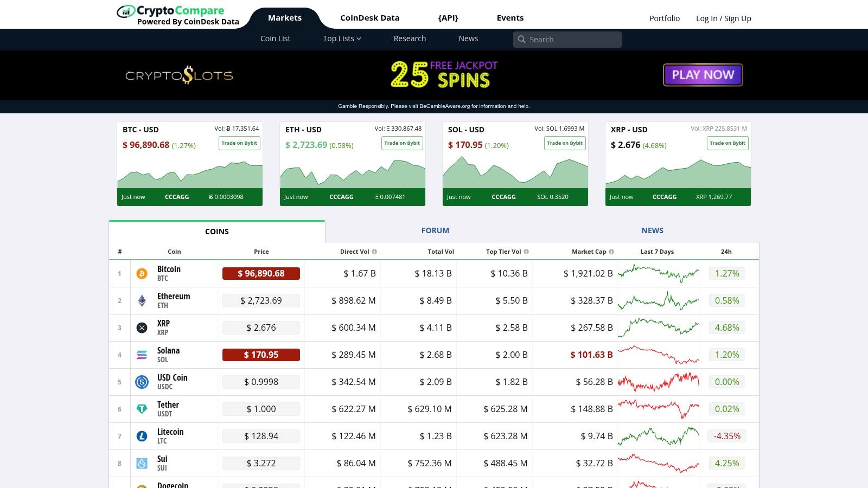Screen dimensions: 868x488
Task: Open the Ethereum name link
Action: (x=174, y=297)
